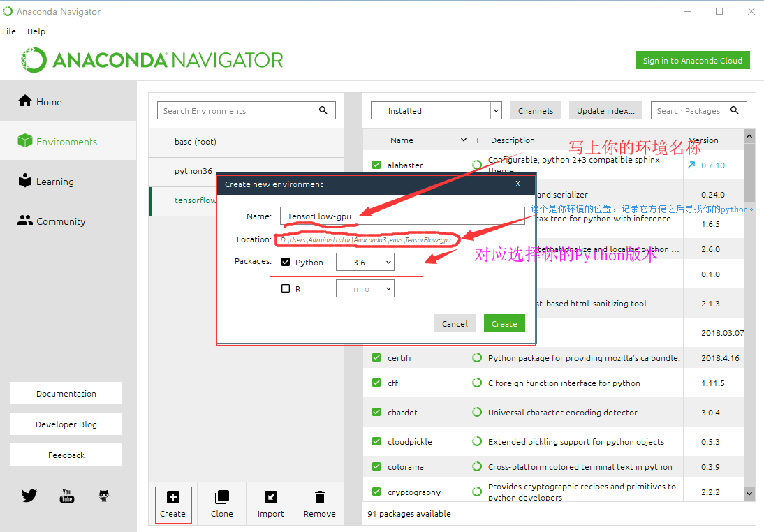
Task: Toggle the cryptography package checkbox
Action: coord(376,492)
